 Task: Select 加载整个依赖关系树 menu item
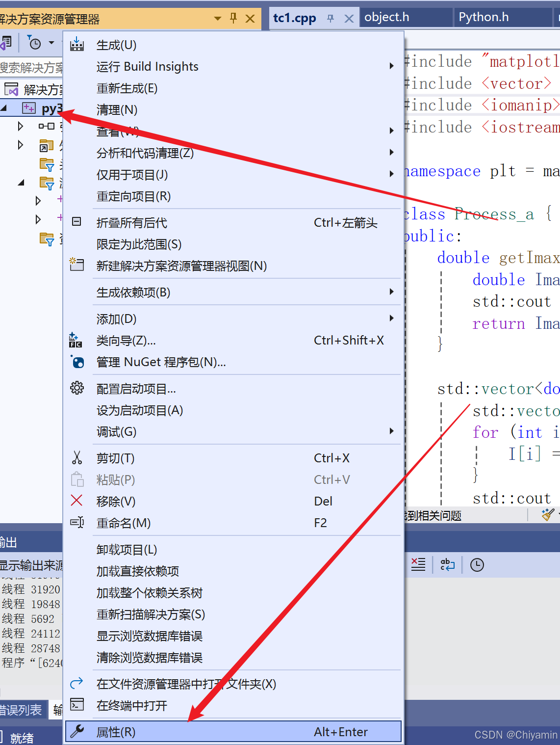(x=233, y=593)
